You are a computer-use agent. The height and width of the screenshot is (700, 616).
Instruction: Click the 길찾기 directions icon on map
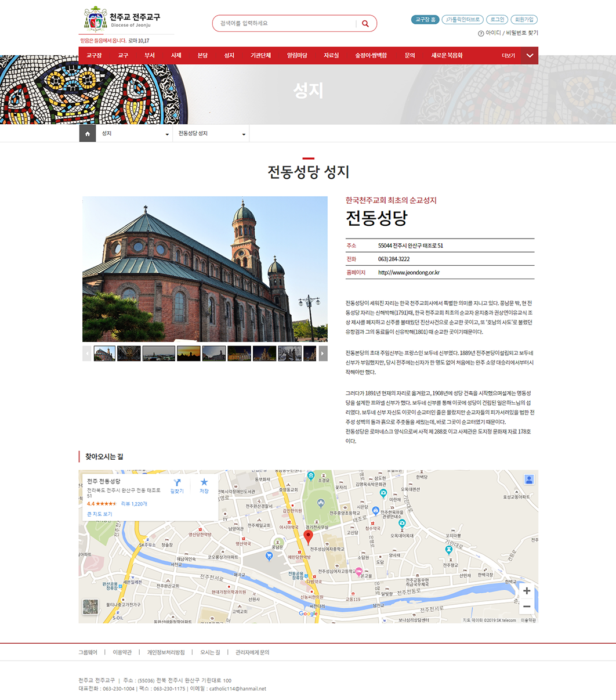coord(177,483)
